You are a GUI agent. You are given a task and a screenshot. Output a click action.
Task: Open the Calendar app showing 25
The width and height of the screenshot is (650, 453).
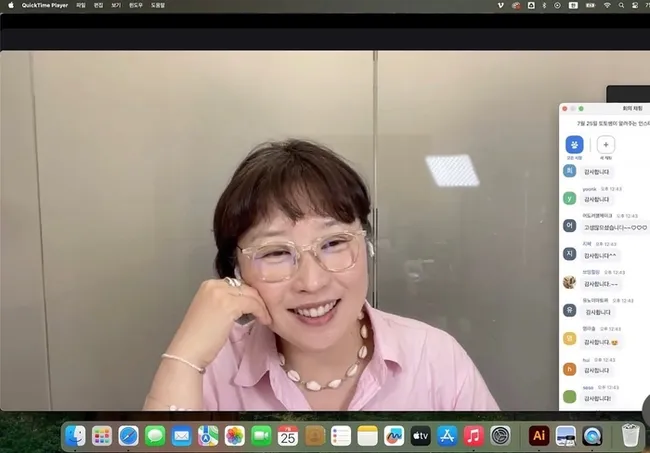click(x=288, y=436)
